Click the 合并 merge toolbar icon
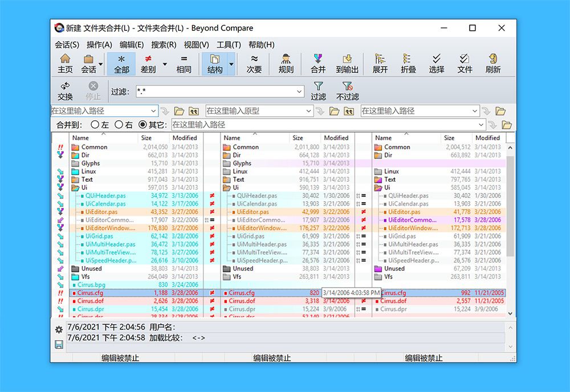The height and width of the screenshot is (392, 570). coord(318,64)
